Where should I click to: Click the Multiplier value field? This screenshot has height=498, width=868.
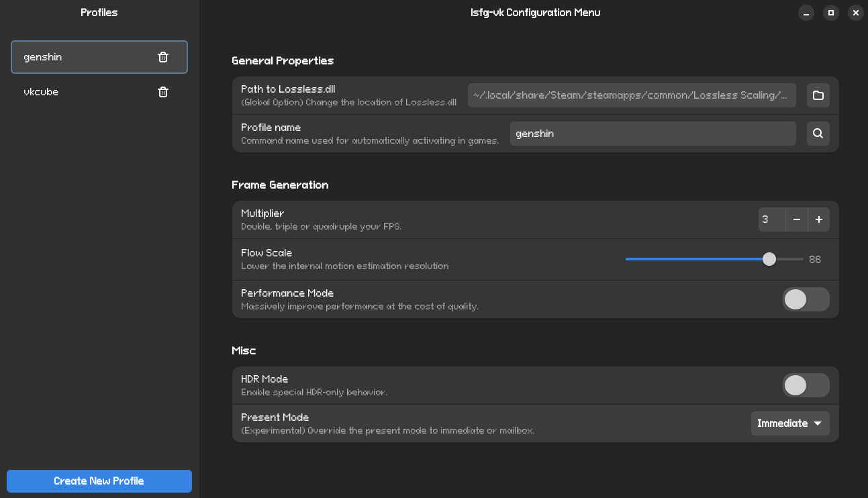point(771,219)
